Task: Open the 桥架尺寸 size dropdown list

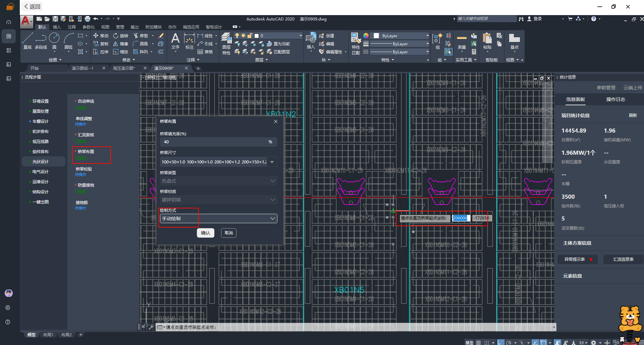Action: tap(272, 162)
